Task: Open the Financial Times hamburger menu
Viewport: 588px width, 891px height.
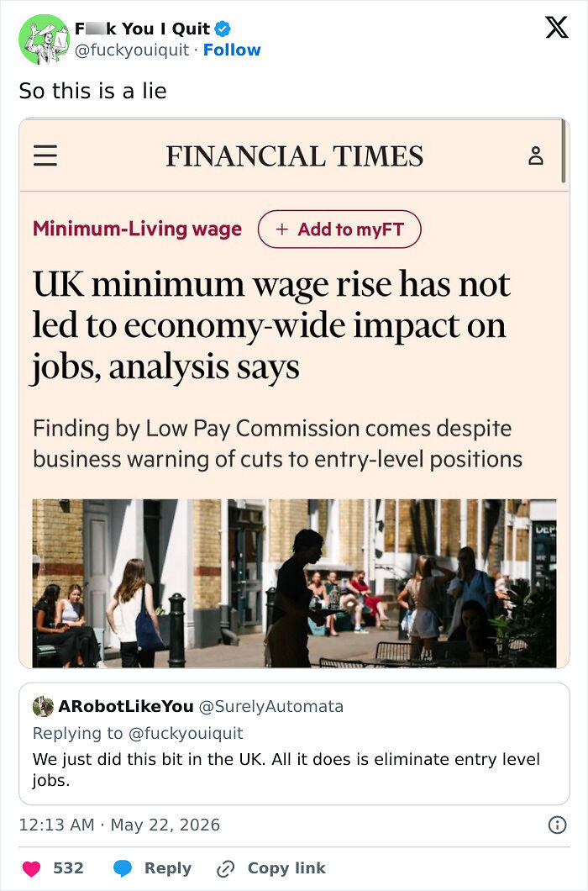Action: (45, 156)
